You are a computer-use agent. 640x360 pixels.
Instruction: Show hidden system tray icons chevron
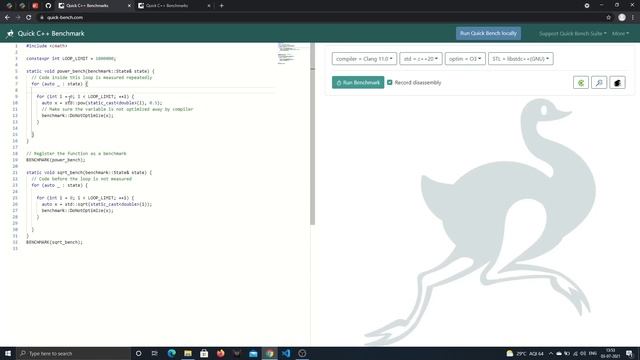(x=551, y=353)
